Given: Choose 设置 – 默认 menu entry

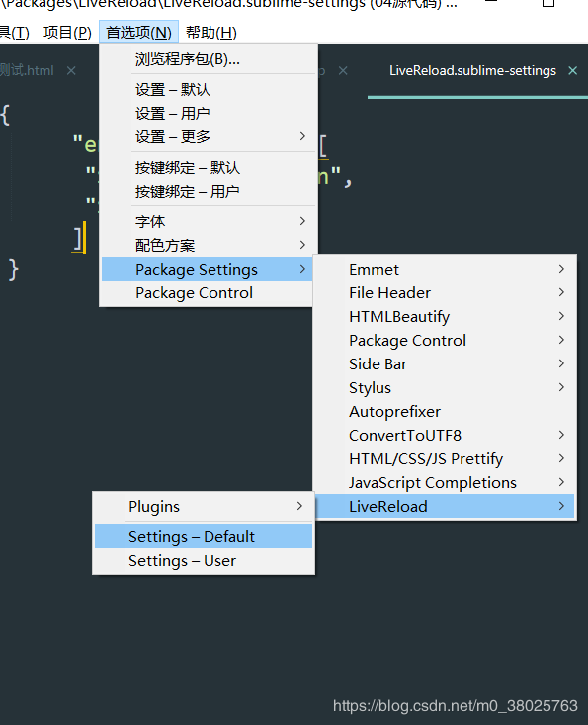Looking at the screenshot, I should coord(209,89).
